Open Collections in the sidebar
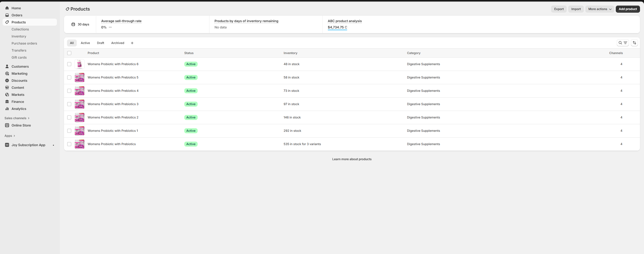The height and width of the screenshot is (254, 644). (20, 29)
